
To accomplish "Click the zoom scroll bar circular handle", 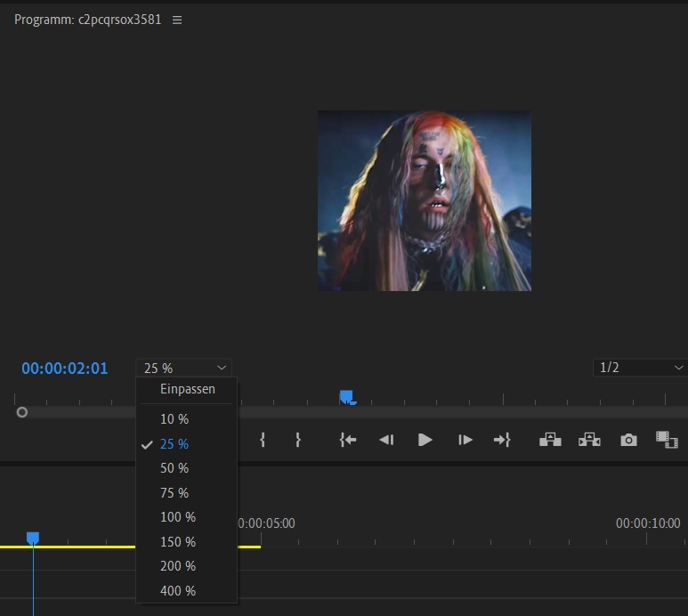I will (22, 412).
